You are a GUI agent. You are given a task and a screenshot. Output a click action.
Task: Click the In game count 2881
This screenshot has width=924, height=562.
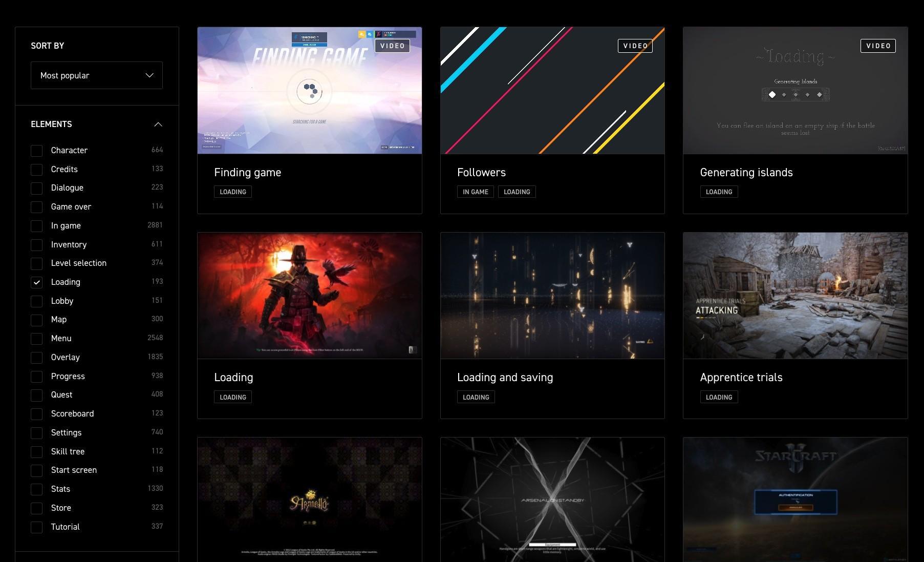tap(155, 225)
